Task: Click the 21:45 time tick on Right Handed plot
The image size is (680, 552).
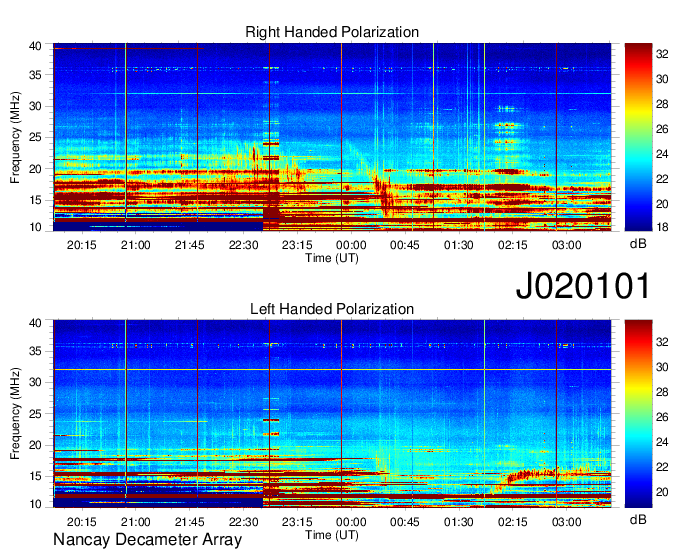Action: click(x=190, y=245)
